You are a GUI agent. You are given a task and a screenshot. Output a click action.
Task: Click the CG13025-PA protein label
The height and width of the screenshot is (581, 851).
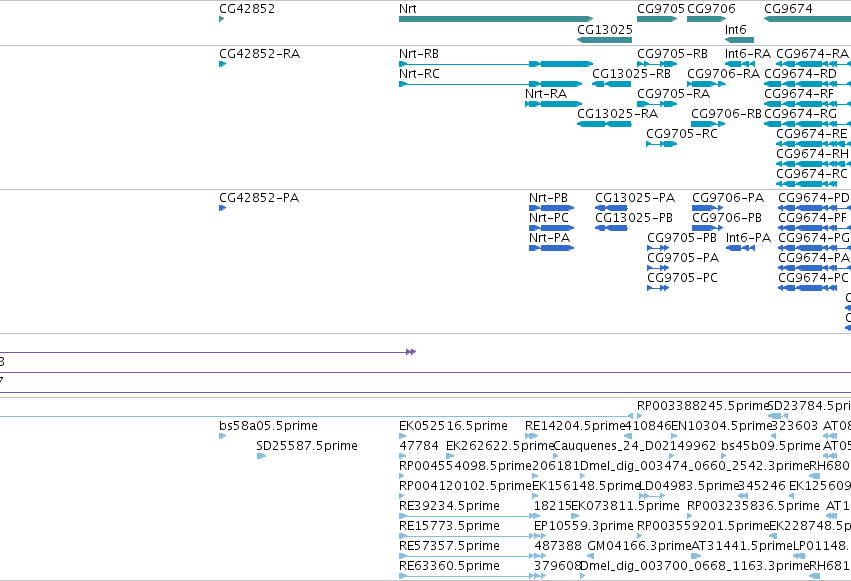click(635, 197)
